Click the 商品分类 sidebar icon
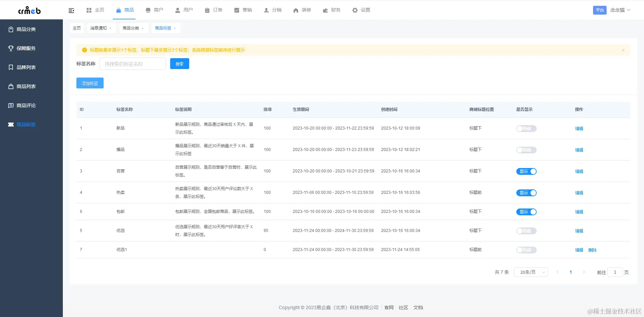 (11, 29)
